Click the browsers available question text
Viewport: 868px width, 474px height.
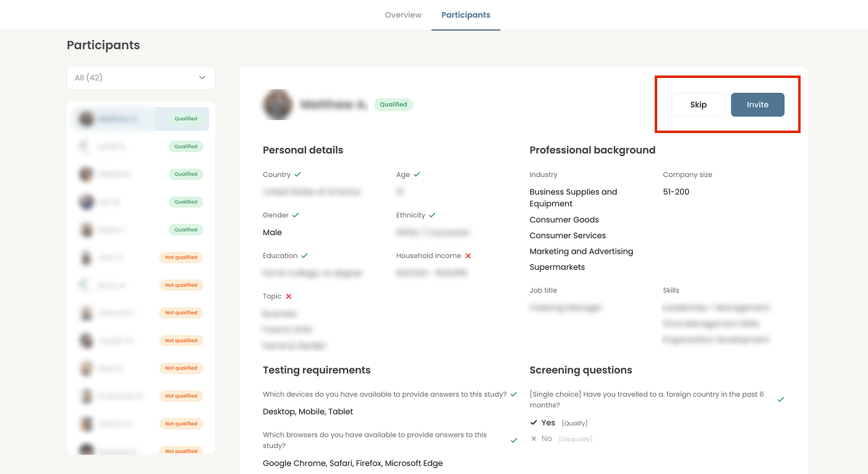pyautogui.click(x=375, y=441)
